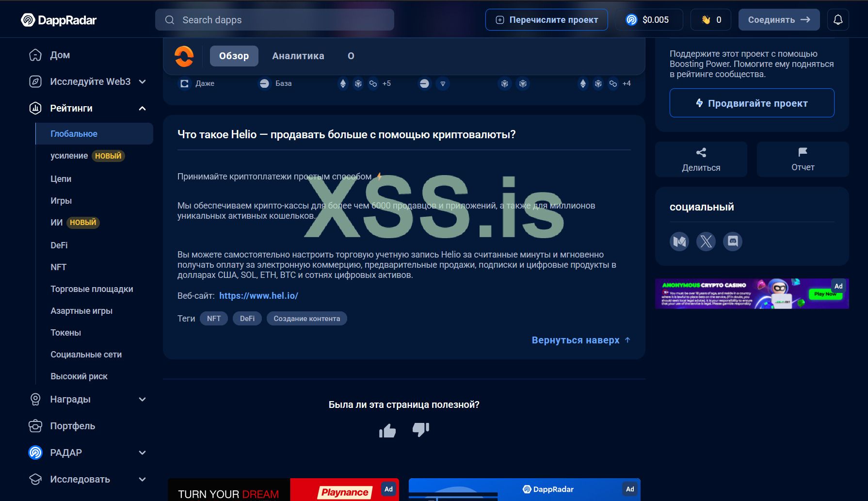
Task: Open Высокий риск rankings
Action: (x=79, y=376)
